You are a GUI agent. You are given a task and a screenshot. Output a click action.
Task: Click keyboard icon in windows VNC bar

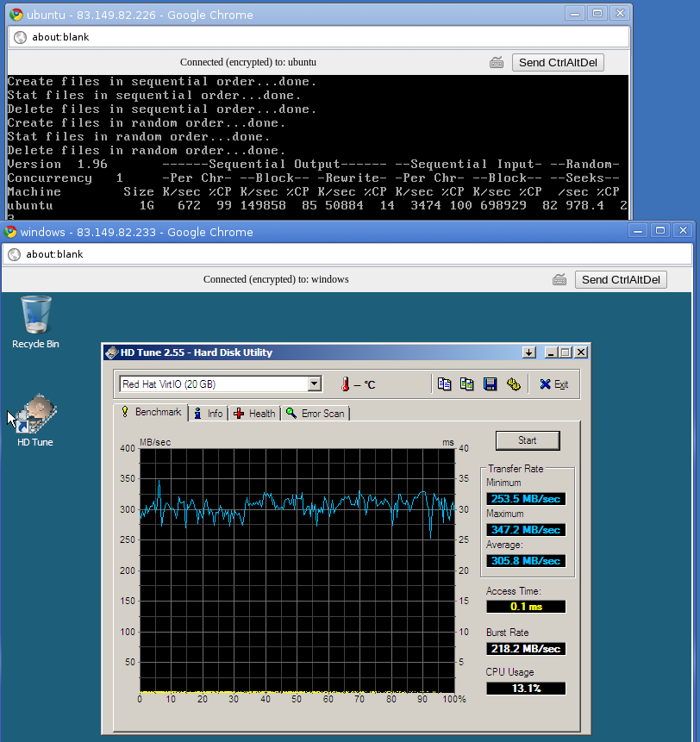click(x=559, y=280)
